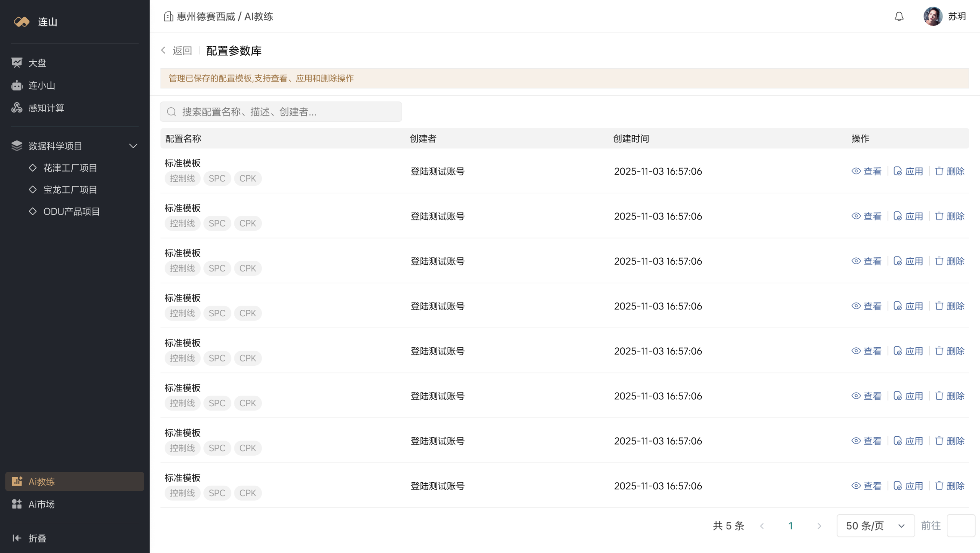Click the 共 5 条 total count
The image size is (980, 553).
coord(728,526)
